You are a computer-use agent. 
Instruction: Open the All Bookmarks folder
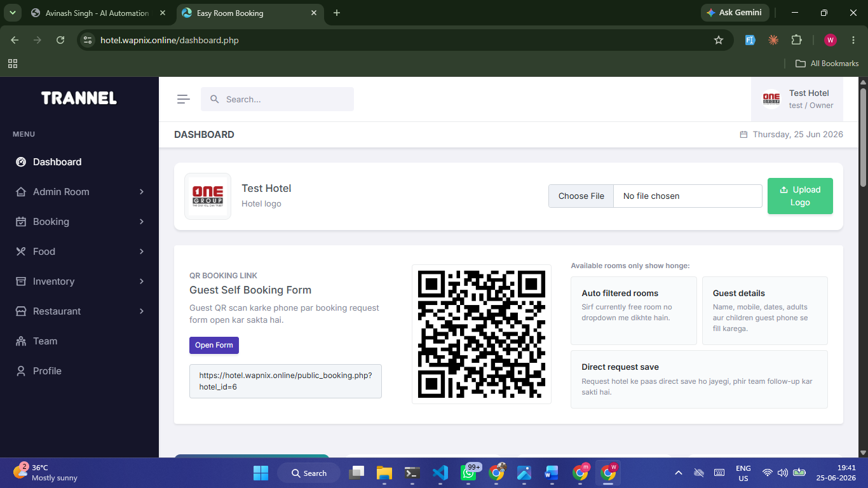[x=827, y=64]
